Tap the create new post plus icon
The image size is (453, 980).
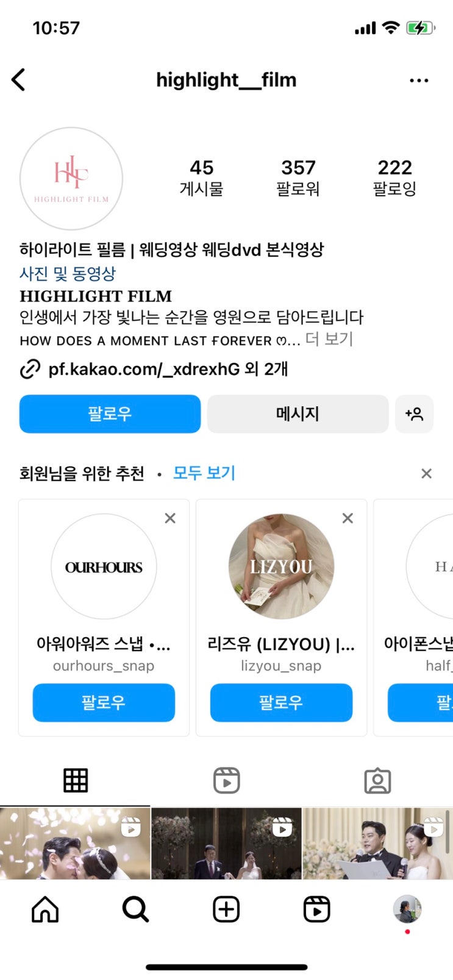point(226,910)
